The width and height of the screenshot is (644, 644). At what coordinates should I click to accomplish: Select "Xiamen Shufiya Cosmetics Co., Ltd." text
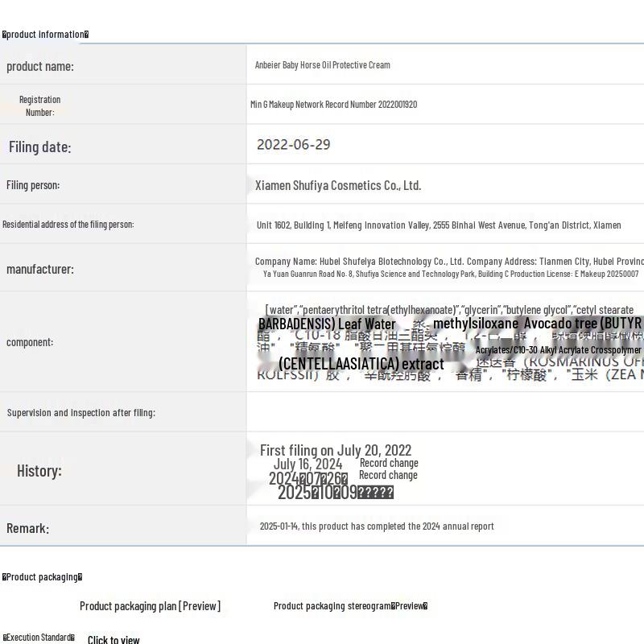pos(338,186)
